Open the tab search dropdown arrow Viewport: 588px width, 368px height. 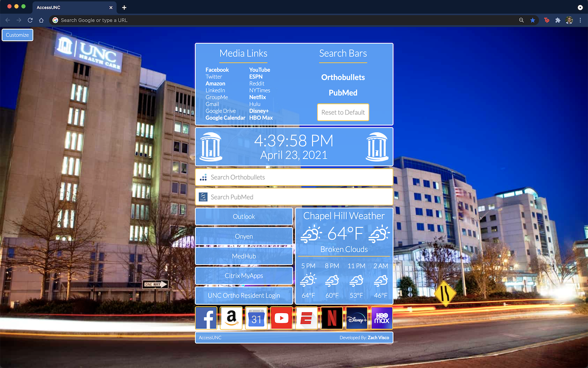coord(580,7)
